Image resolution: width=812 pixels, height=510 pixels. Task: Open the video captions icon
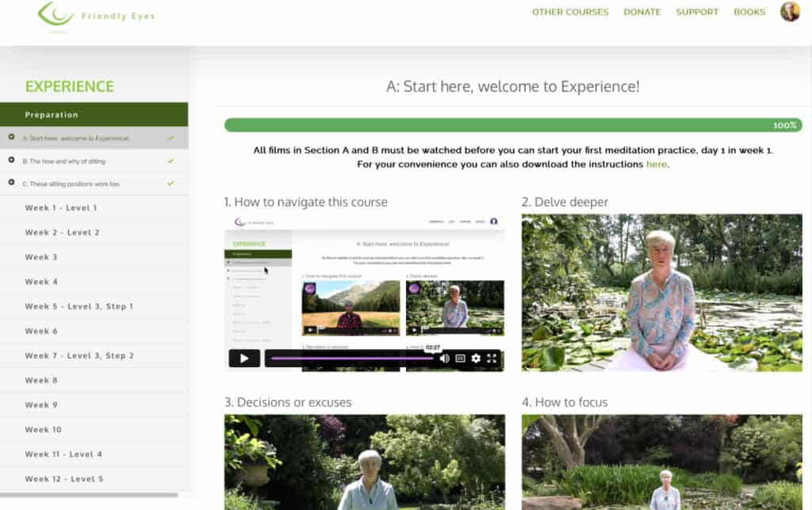point(460,359)
